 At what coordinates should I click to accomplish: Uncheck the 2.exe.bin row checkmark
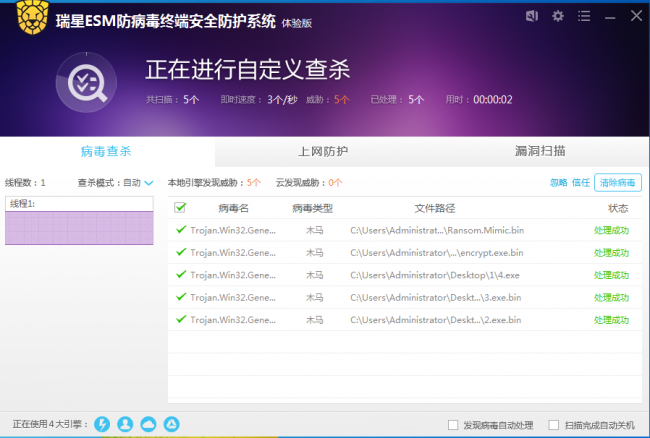click(x=181, y=319)
